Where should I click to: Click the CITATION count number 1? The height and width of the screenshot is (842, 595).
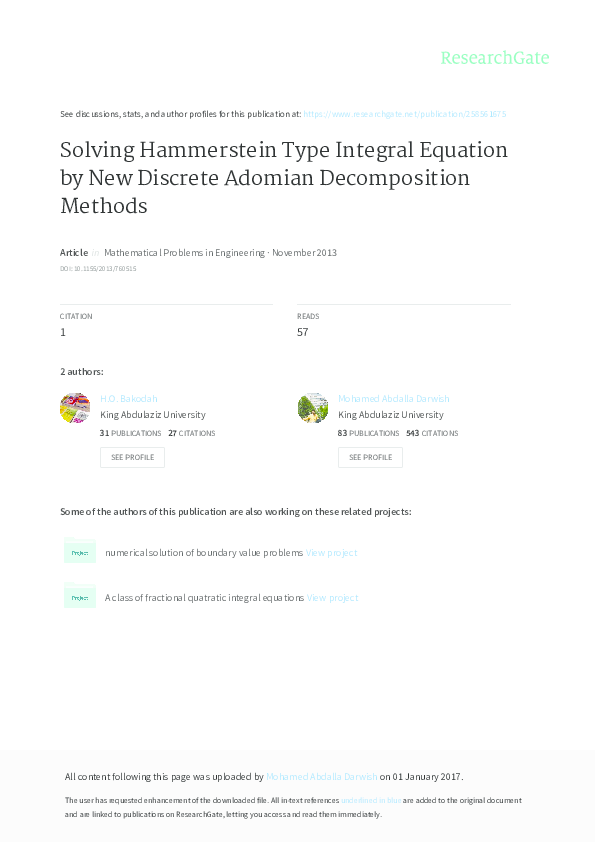pyautogui.click(x=62, y=331)
